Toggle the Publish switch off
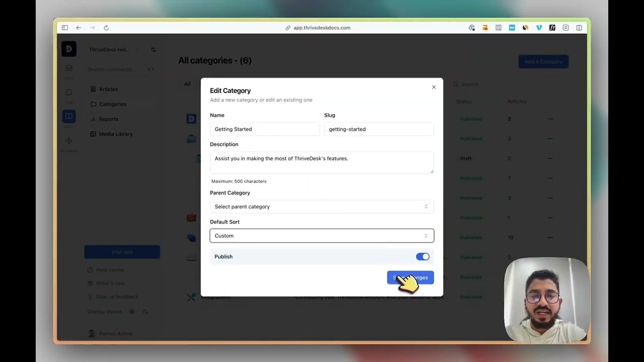 point(423,256)
